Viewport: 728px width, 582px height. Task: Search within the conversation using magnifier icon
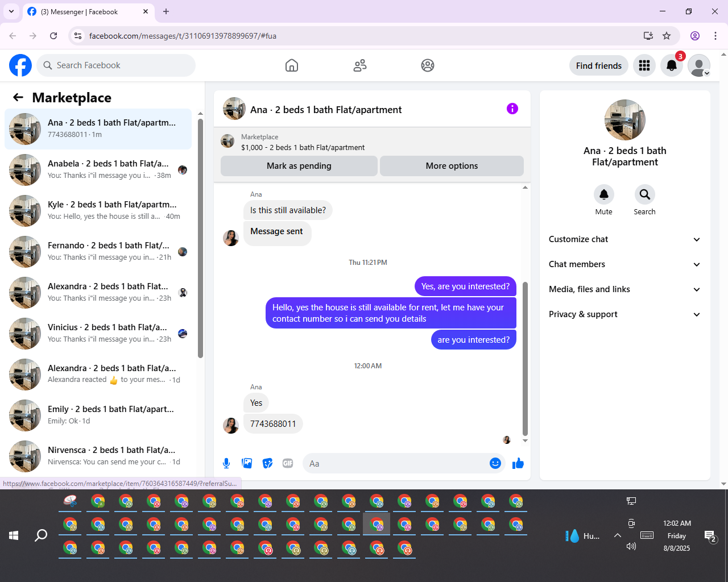(645, 194)
